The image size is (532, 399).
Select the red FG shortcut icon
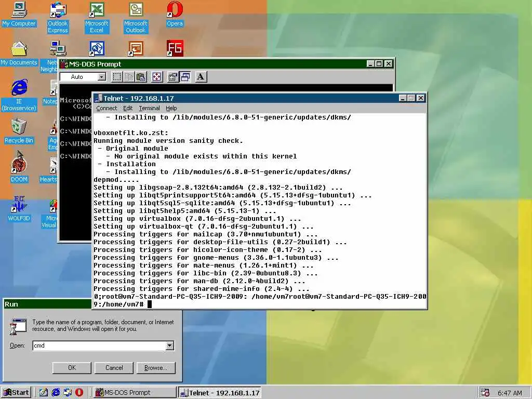pos(175,48)
